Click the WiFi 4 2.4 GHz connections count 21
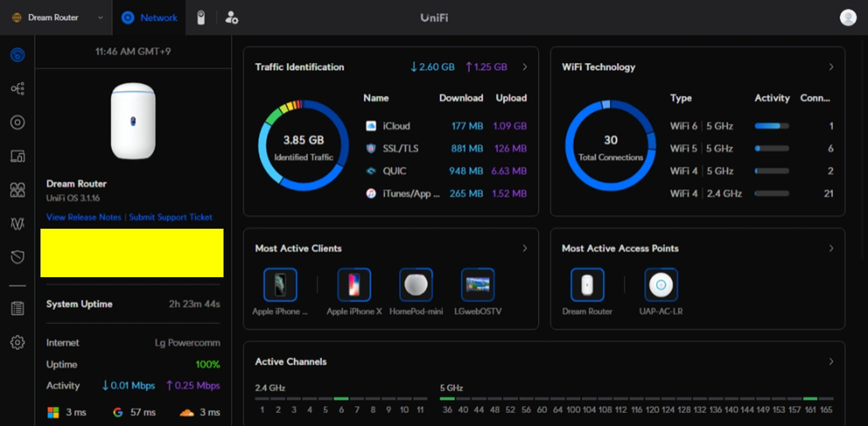Viewport: 868px width, 426px height. [828, 193]
